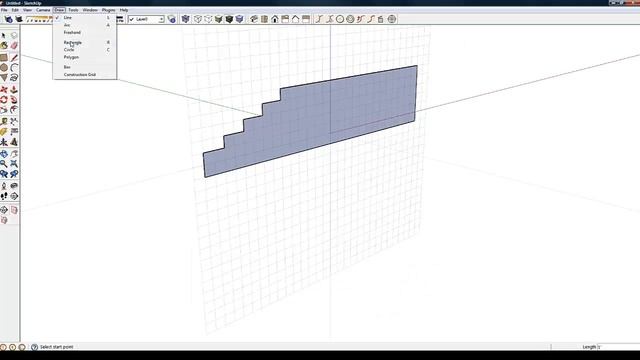Click the status bar help question icon

(34, 347)
